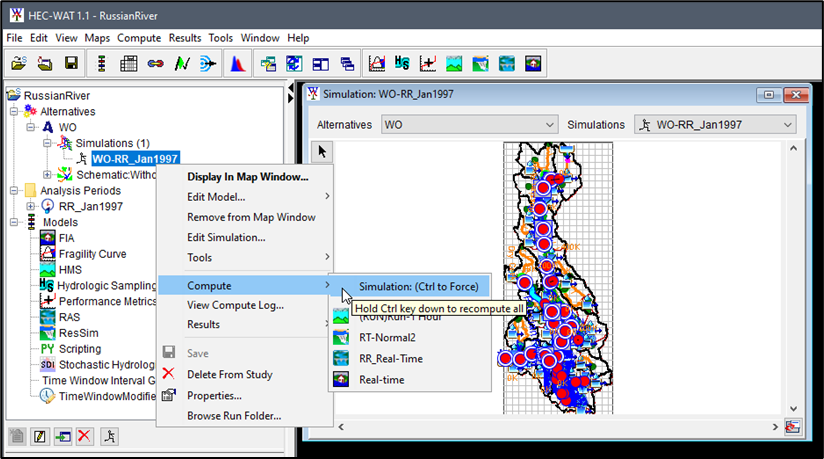Select Display In Map Window from the context menu

pos(247,177)
